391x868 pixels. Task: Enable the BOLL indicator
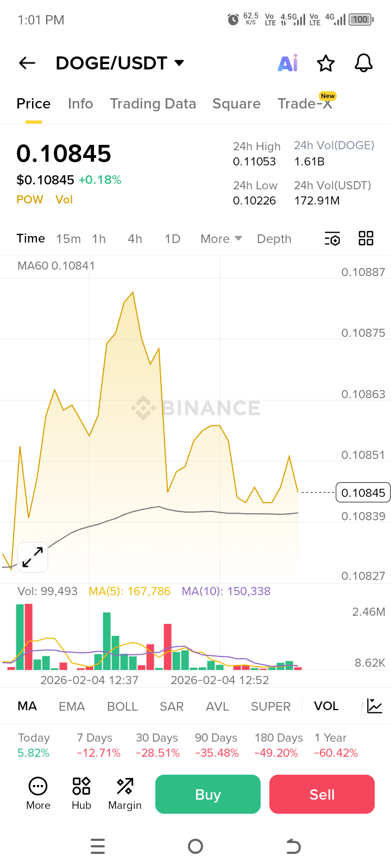122,706
